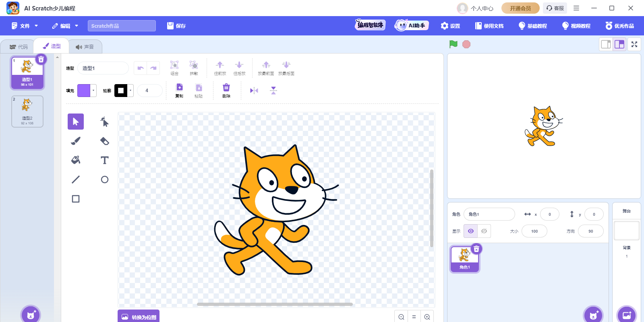This screenshot has height=322, width=644.
Task: Show the sprite with eye icon
Action: 471,231
